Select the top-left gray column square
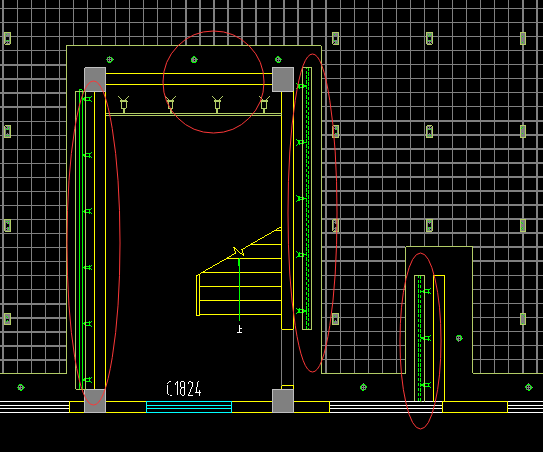This screenshot has width=543, height=452. [x=95, y=79]
